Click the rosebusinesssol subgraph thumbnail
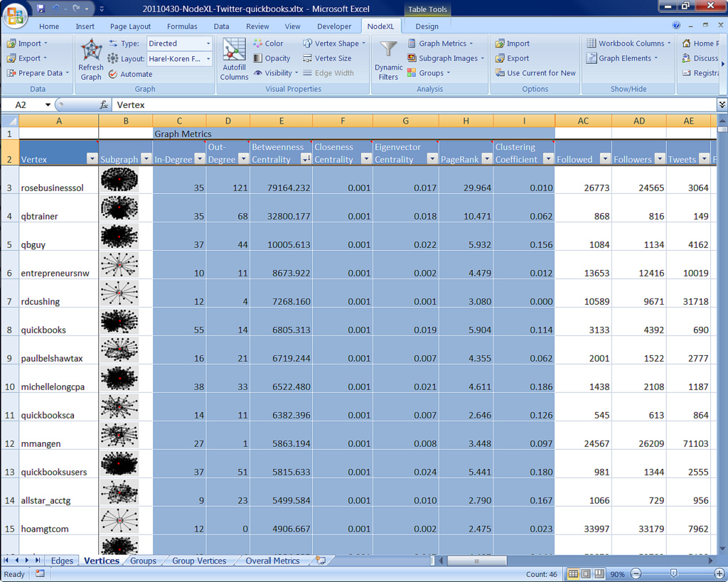The width and height of the screenshot is (728, 582). (x=119, y=179)
